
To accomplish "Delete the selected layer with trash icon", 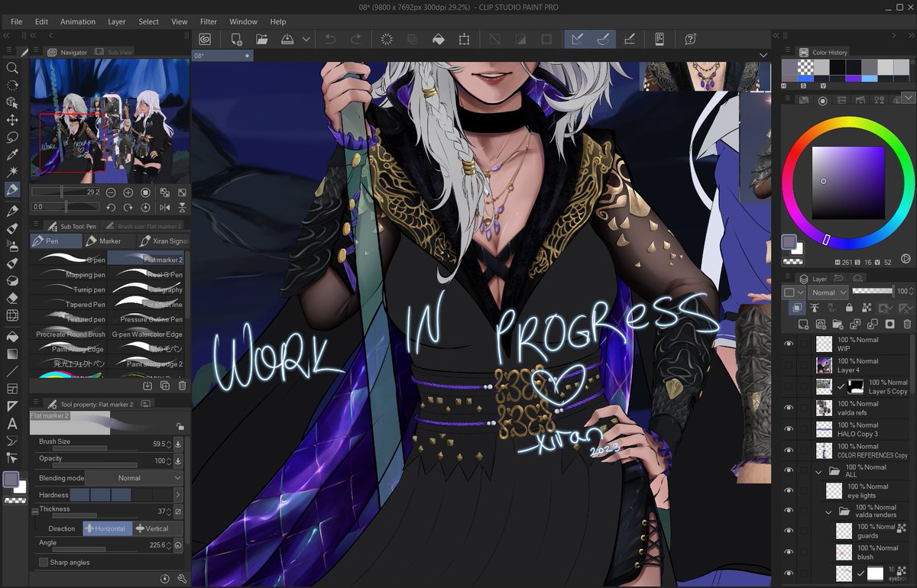I will [x=908, y=324].
